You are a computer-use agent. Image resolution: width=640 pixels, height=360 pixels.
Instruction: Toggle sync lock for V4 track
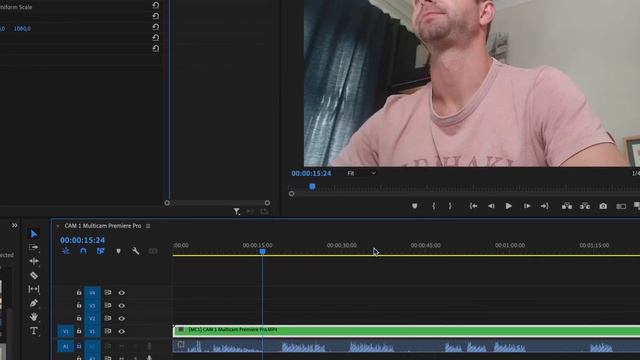click(108, 293)
